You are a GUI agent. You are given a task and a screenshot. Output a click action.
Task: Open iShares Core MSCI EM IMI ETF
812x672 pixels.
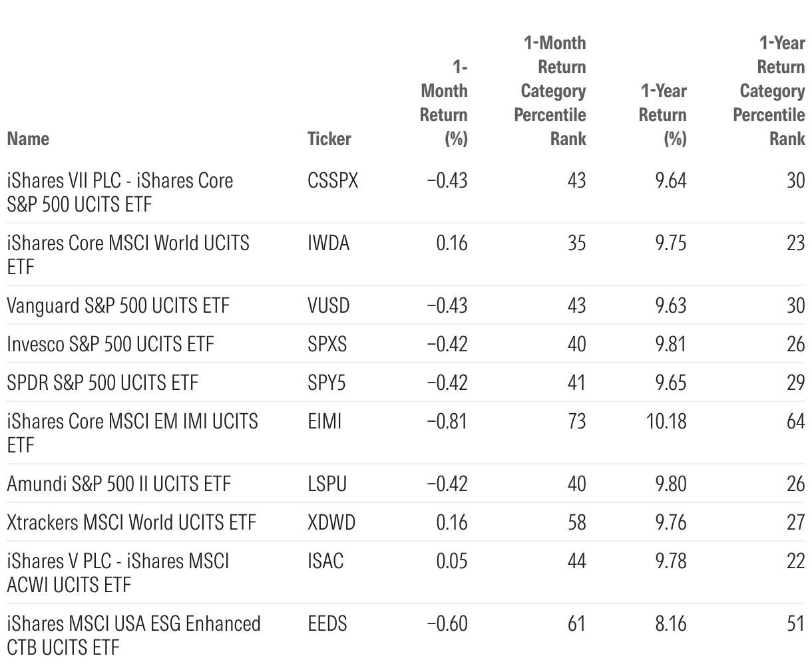[x=132, y=432]
